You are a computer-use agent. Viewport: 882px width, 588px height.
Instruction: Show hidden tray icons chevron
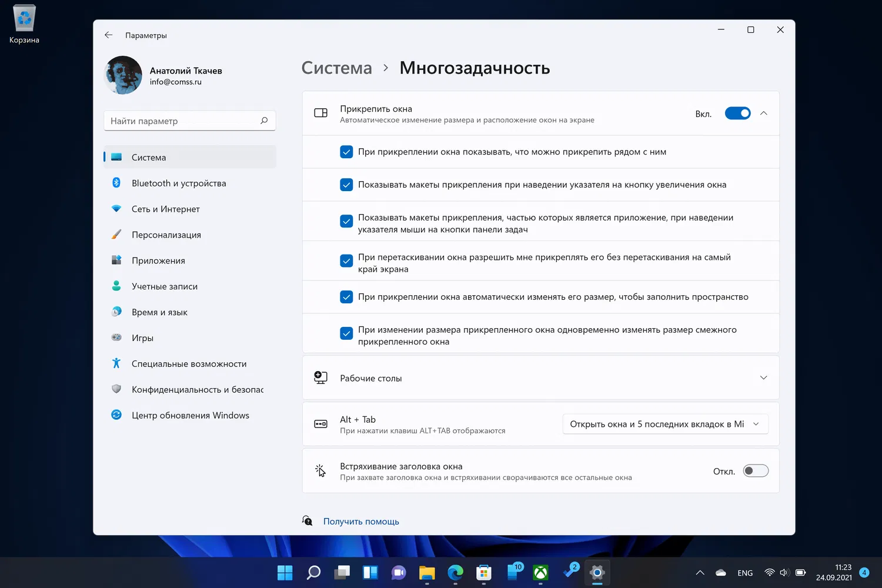pos(700,573)
